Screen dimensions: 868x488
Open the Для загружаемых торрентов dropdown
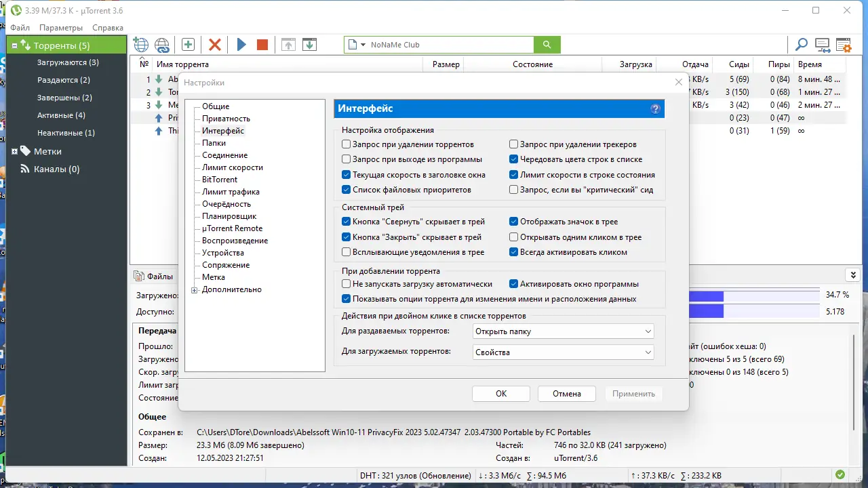click(563, 352)
